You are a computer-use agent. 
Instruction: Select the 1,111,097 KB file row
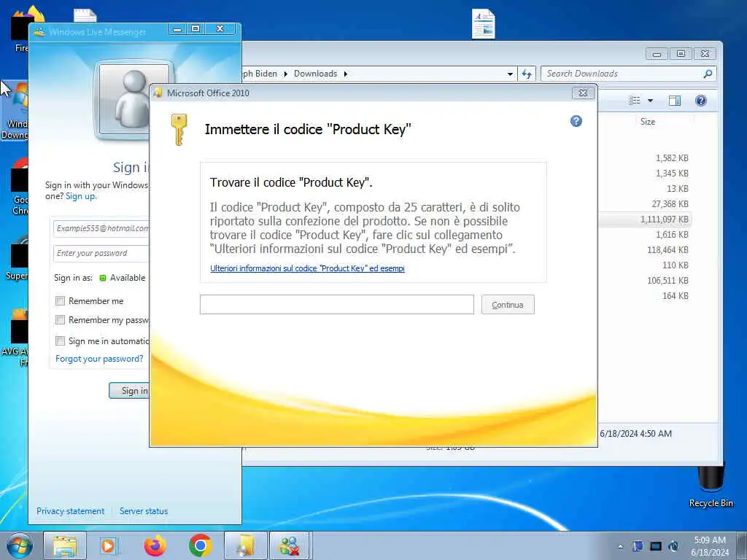tap(646, 219)
